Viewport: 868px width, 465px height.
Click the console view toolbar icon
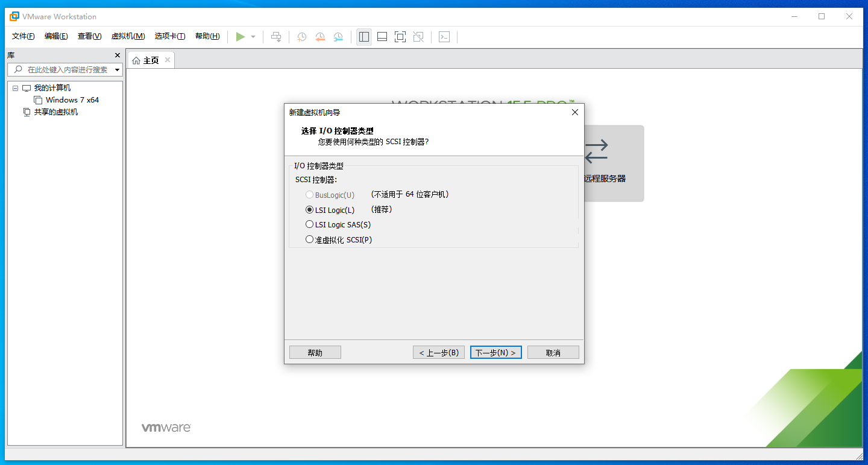(444, 37)
